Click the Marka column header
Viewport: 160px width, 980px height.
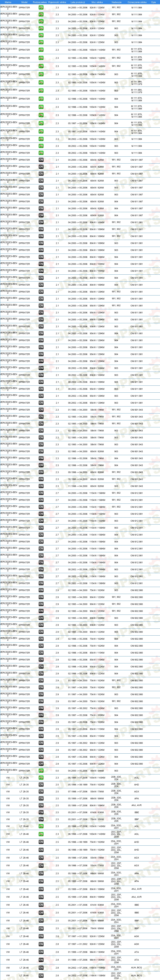(x=8, y=2)
